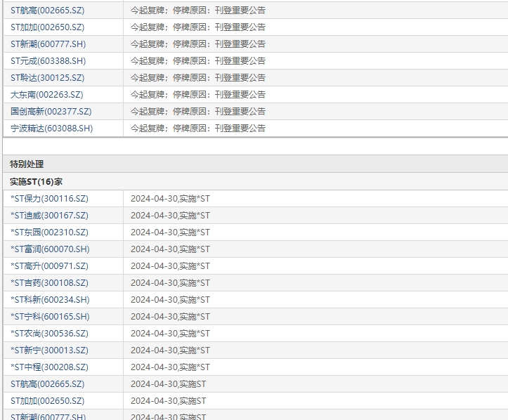Open the *ST迪威(300167.SZ) stock link
Screen dimensions: 508x420
point(49,216)
